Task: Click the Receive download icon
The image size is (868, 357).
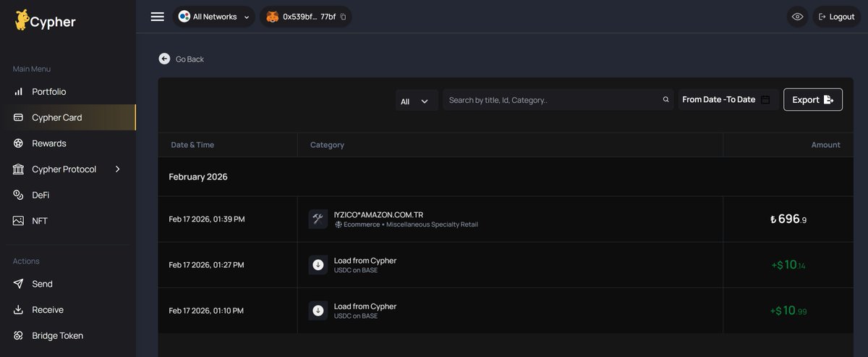Action: point(18,310)
